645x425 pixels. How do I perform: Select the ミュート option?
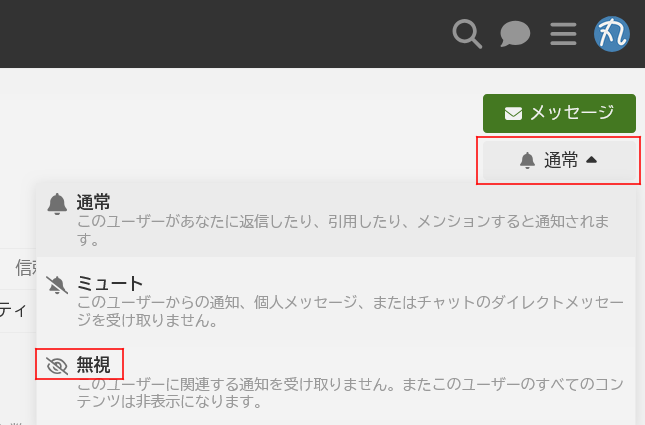336,302
